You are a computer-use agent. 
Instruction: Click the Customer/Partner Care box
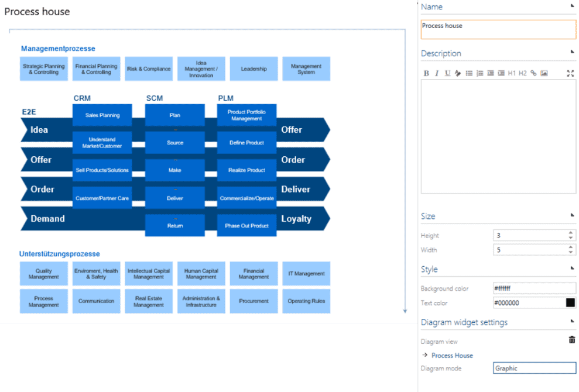click(x=102, y=198)
